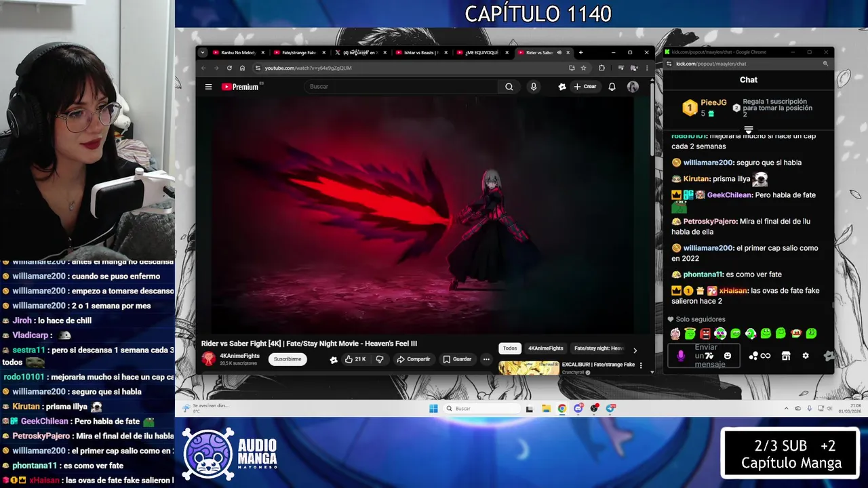868x488 pixels.
Task: Click the YouTube search magnifier button
Action: pos(509,87)
